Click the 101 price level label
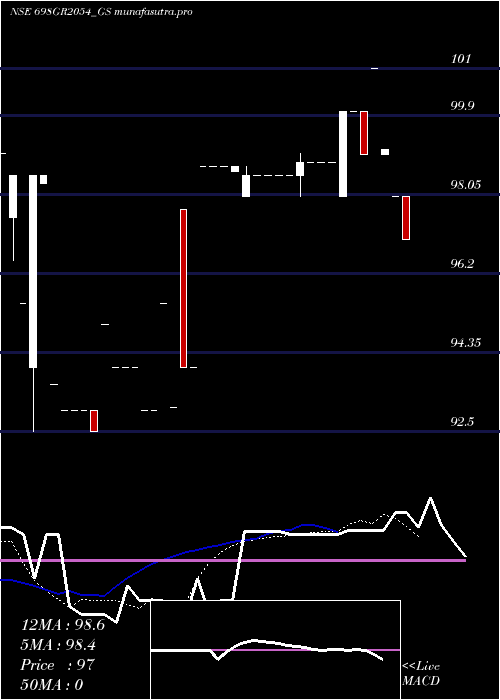Screen dimensions: 500x700 [x=461, y=58]
